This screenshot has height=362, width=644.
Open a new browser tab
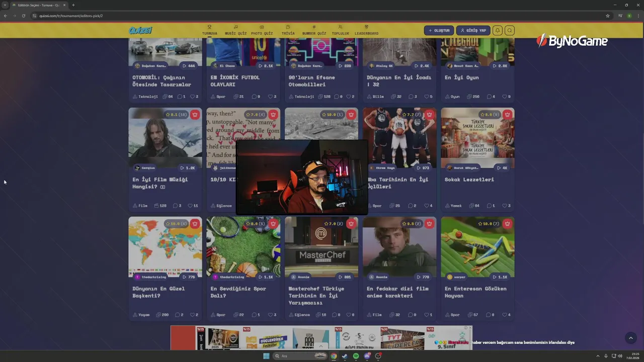coord(73,5)
